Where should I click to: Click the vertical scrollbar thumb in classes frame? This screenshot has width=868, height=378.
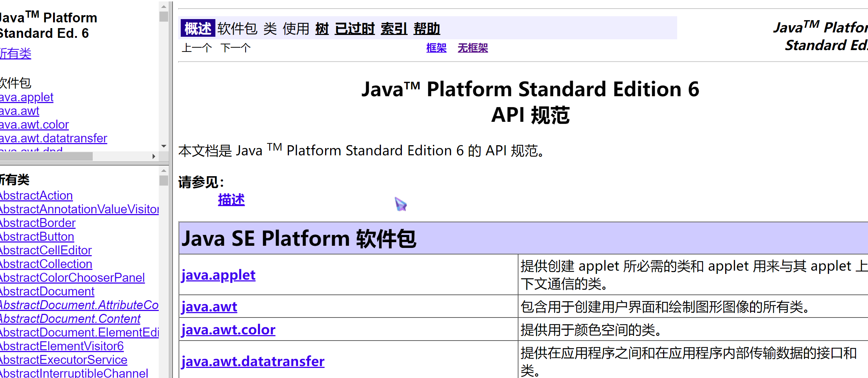coord(164,180)
